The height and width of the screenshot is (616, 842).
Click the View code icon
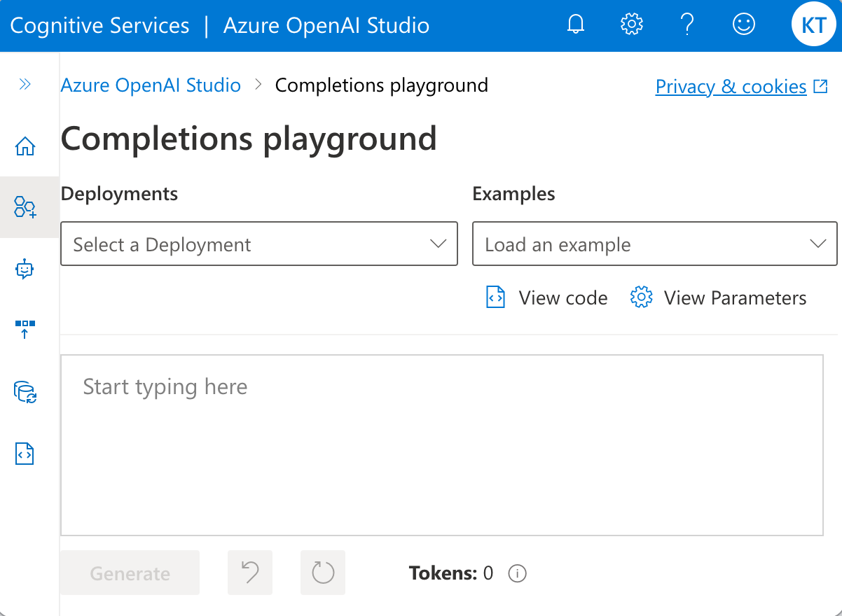click(495, 297)
